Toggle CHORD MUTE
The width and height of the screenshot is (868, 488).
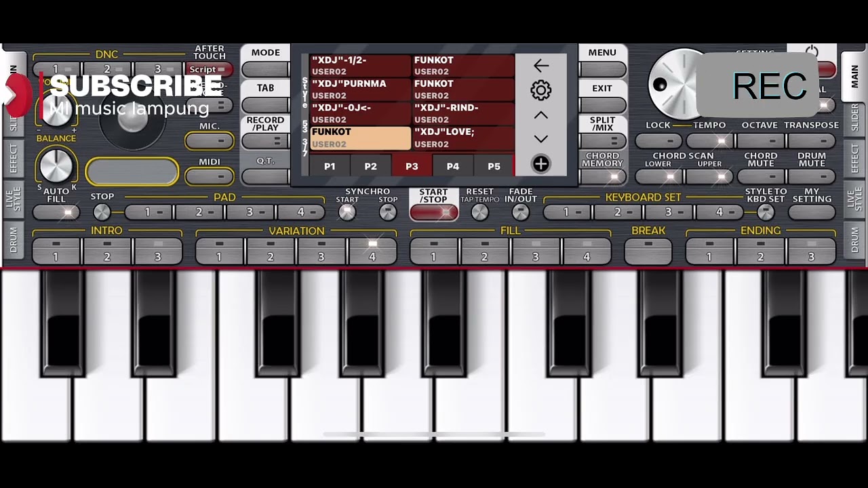click(x=760, y=177)
